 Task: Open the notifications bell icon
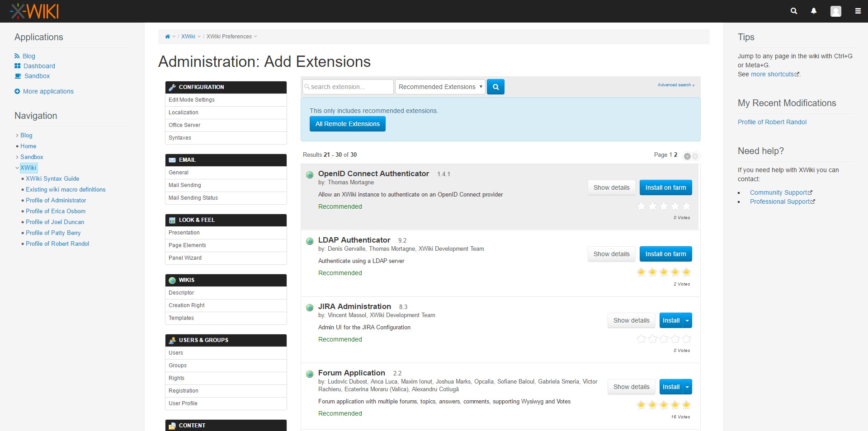(814, 11)
